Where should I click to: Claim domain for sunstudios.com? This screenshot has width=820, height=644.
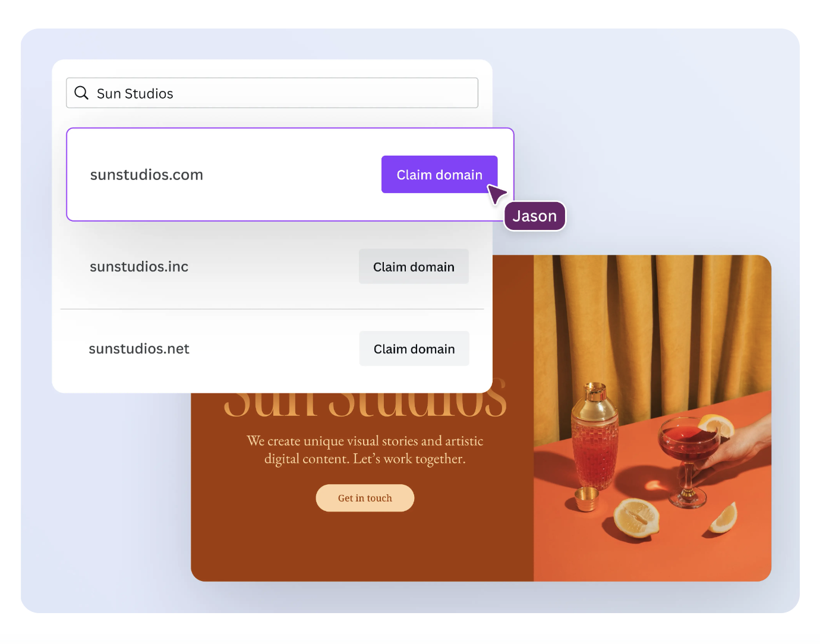[439, 175]
